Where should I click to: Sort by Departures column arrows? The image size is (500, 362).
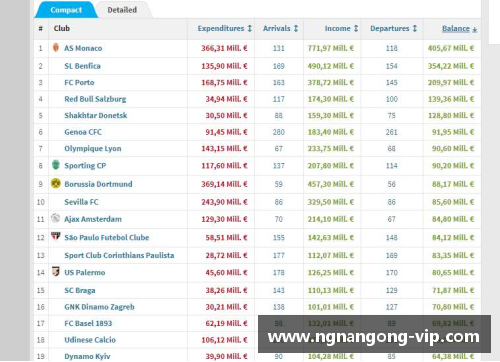pyautogui.click(x=415, y=28)
